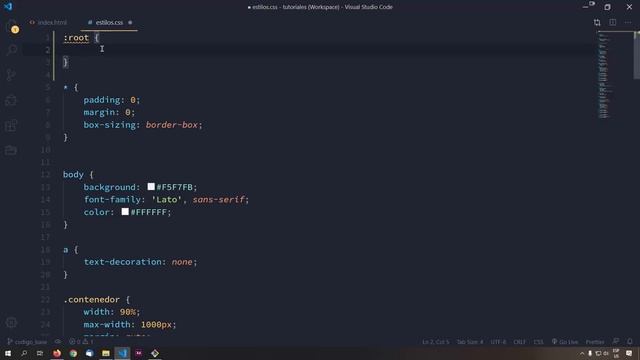Close estilos.css via unsaved dot

[130, 22]
